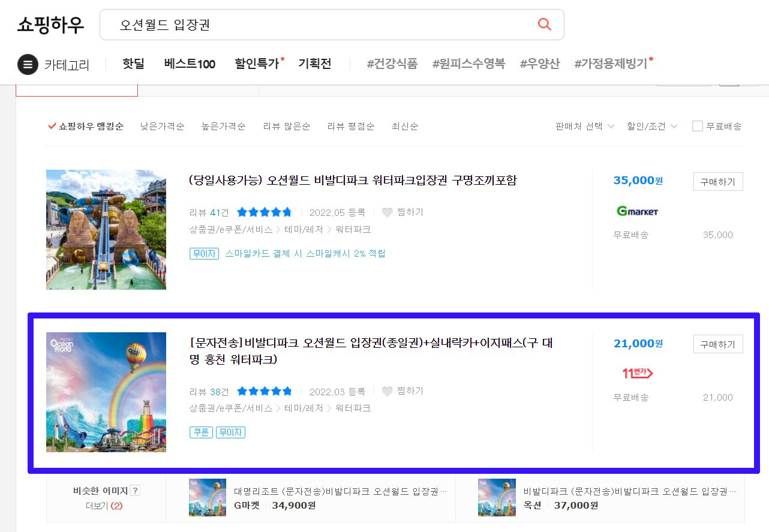Sort by 리뷰 평점순
The width and height of the screenshot is (769, 532).
click(350, 126)
